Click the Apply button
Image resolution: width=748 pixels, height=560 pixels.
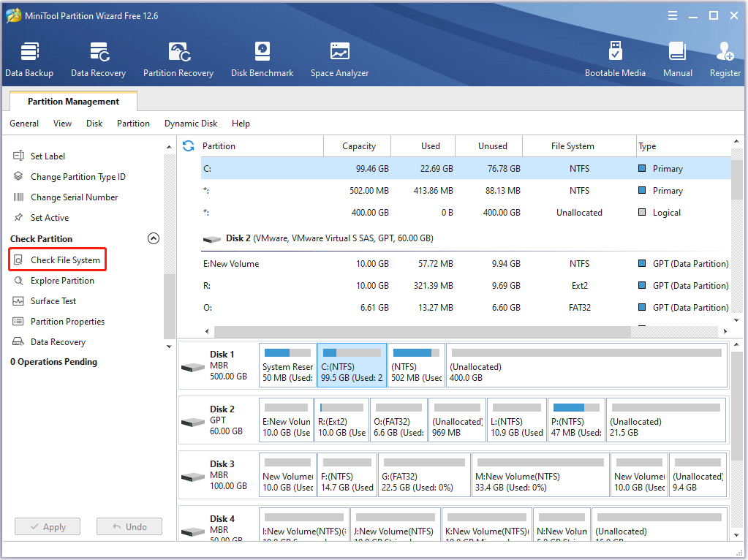pyautogui.click(x=47, y=526)
